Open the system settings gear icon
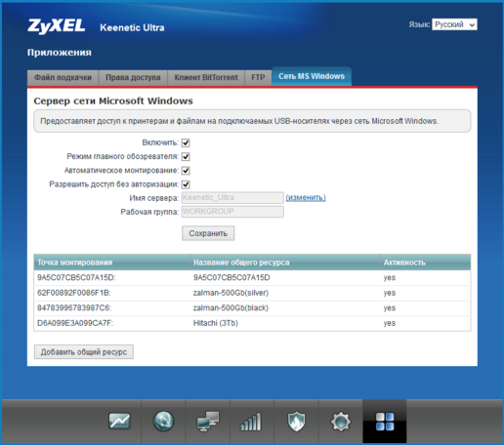This screenshot has height=445, width=504. [341, 422]
